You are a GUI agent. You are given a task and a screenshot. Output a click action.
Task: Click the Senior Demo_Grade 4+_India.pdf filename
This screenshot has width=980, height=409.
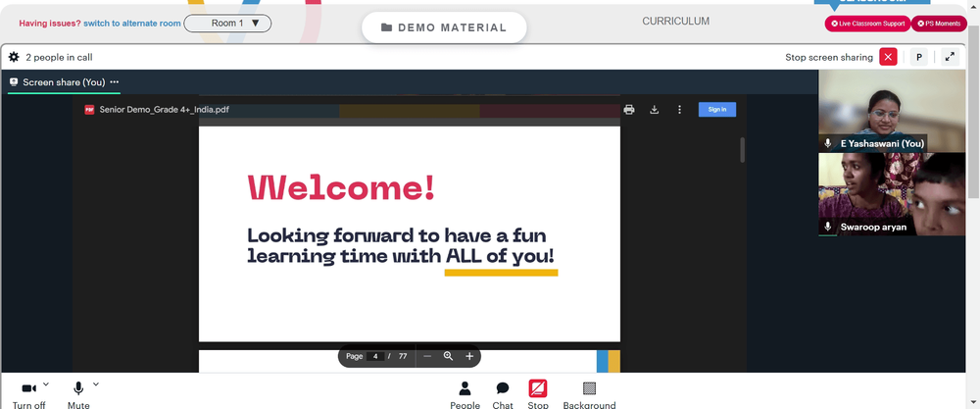click(x=165, y=110)
